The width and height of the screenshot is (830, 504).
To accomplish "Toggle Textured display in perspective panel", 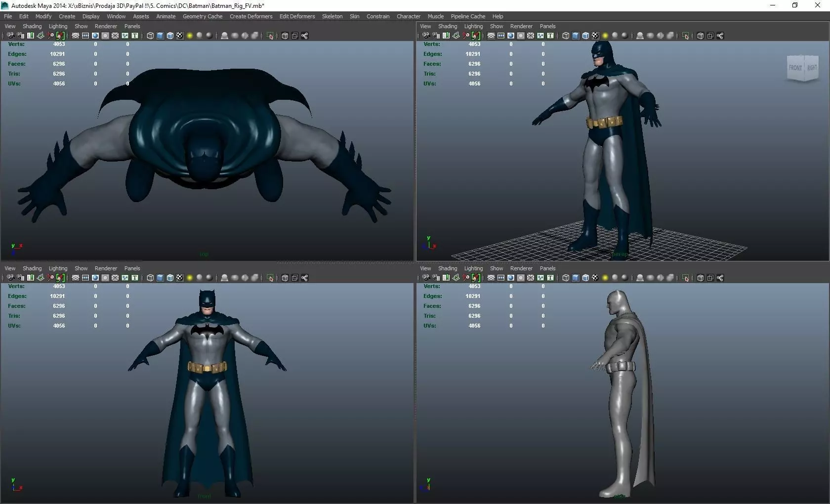I will pyautogui.click(x=595, y=36).
